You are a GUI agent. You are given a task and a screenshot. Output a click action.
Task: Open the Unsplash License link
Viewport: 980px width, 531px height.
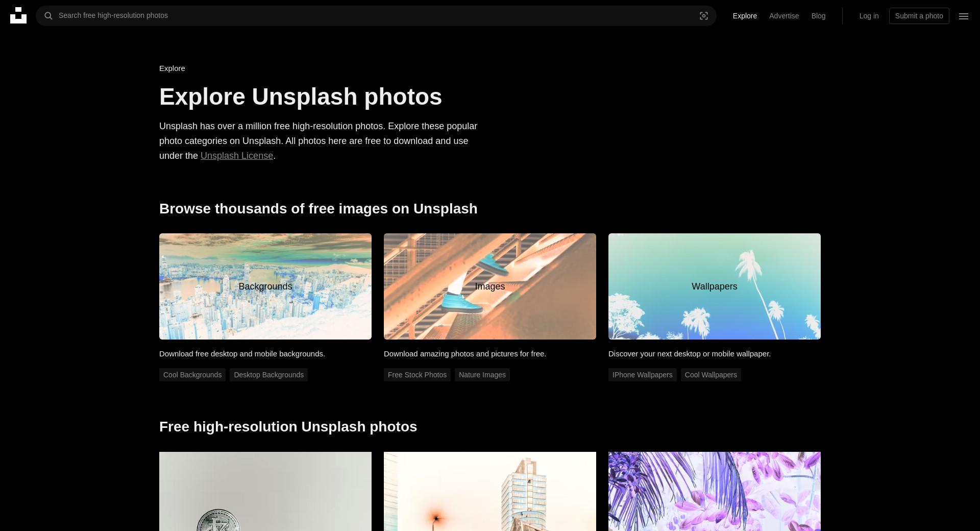pyautogui.click(x=237, y=156)
